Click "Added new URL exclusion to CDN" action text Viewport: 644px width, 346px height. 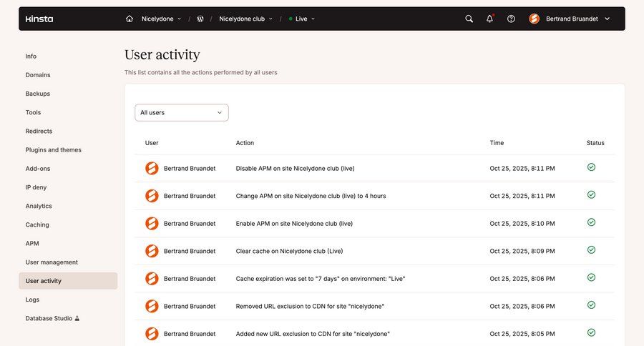point(313,334)
